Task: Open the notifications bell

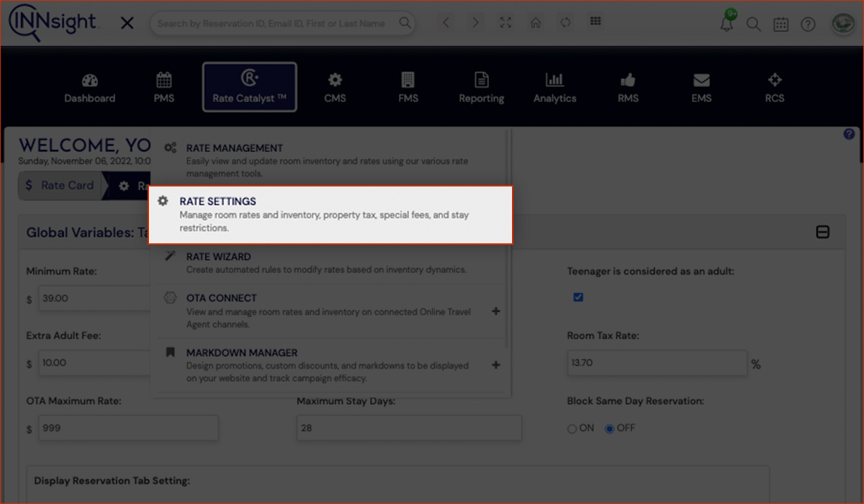Action: [x=727, y=24]
